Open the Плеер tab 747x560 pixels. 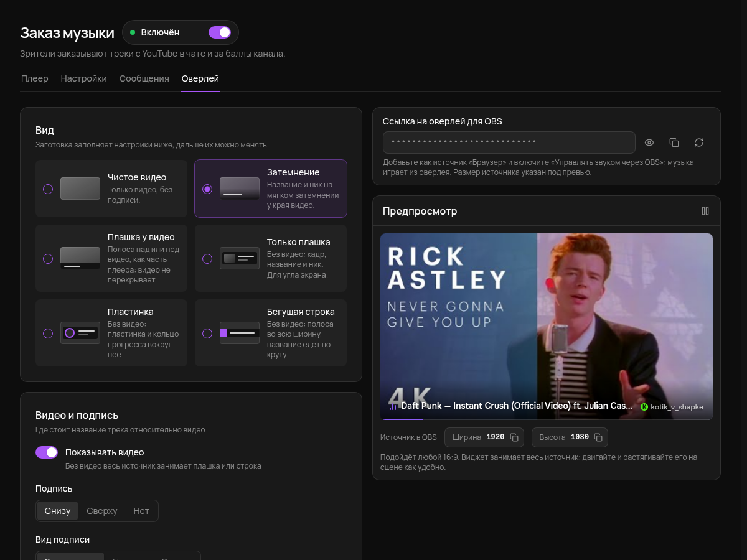pyautogui.click(x=35, y=78)
